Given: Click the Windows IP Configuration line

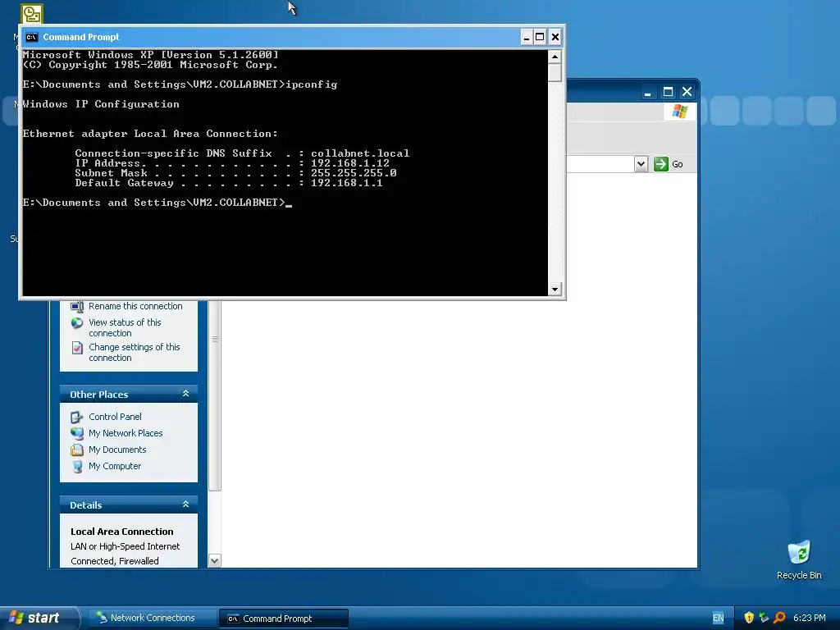Looking at the screenshot, I should click(x=101, y=104).
